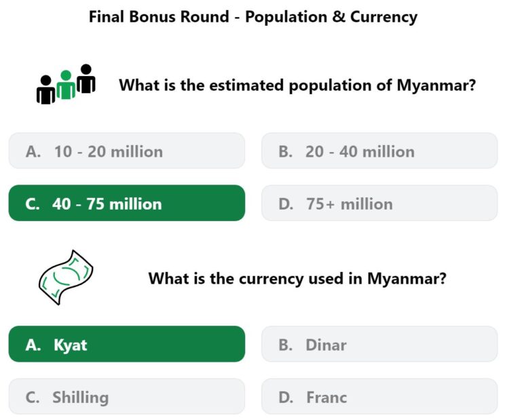Select Dinar as the currency
The height and width of the screenshot is (420, 509).
379,344
